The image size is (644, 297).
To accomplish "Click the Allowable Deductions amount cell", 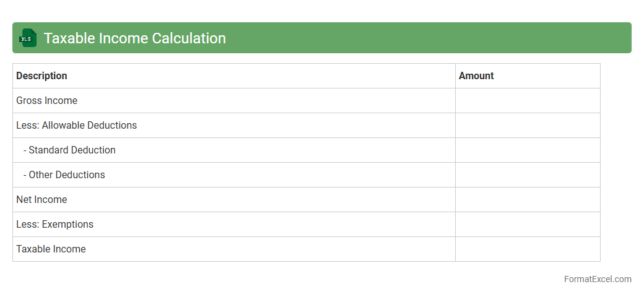I will tap(528, 126).
